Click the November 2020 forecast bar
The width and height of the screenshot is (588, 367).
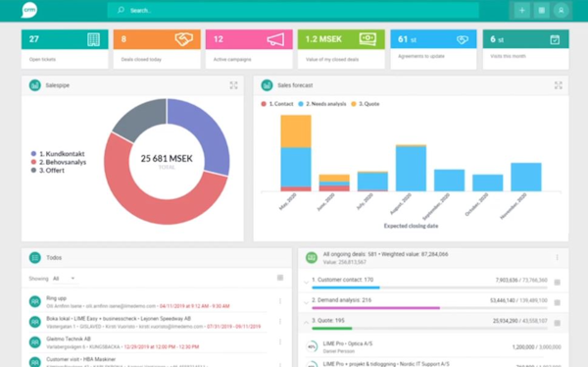(526, 177)
